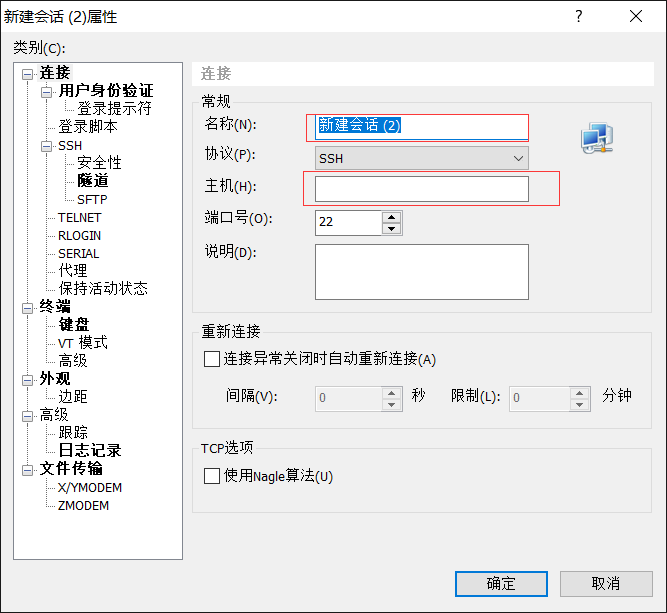Focus the session name input field
The image size is (667, 613).
coord(422,127)
